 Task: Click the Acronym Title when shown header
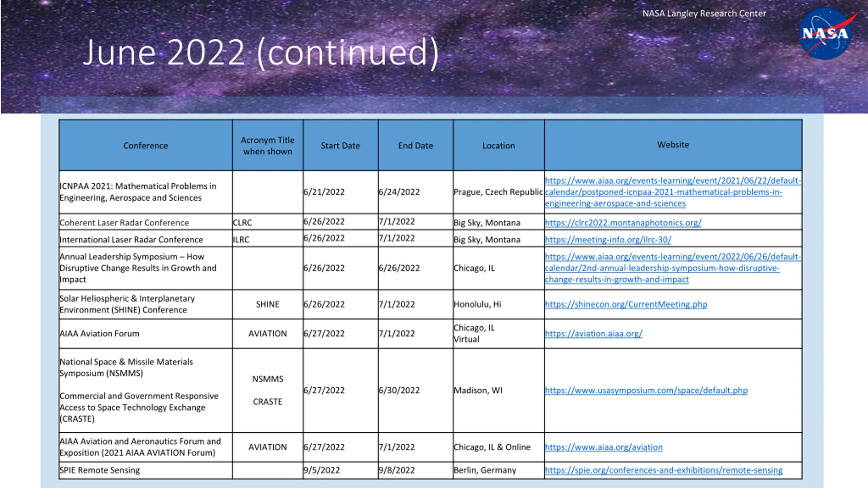[x=268, y=145]
